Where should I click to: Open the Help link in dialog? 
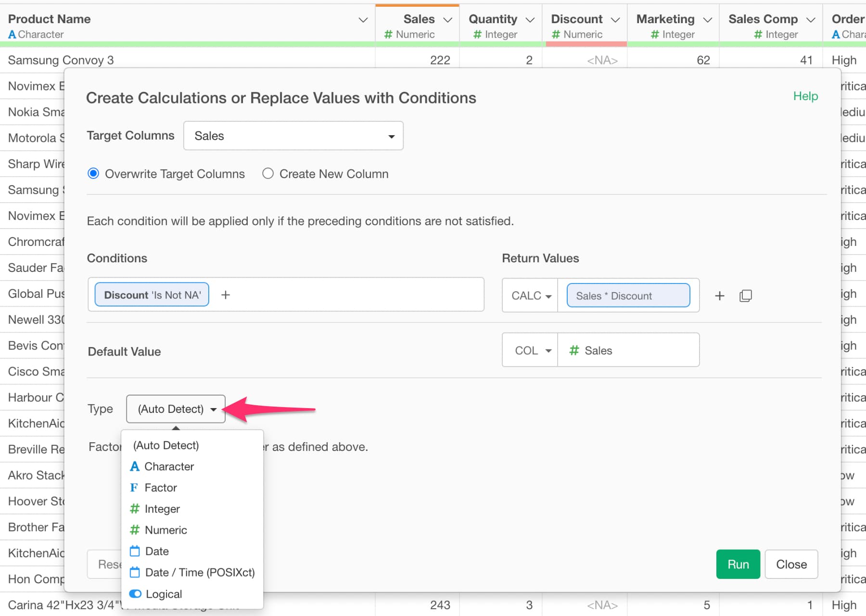tap(805, 96)
